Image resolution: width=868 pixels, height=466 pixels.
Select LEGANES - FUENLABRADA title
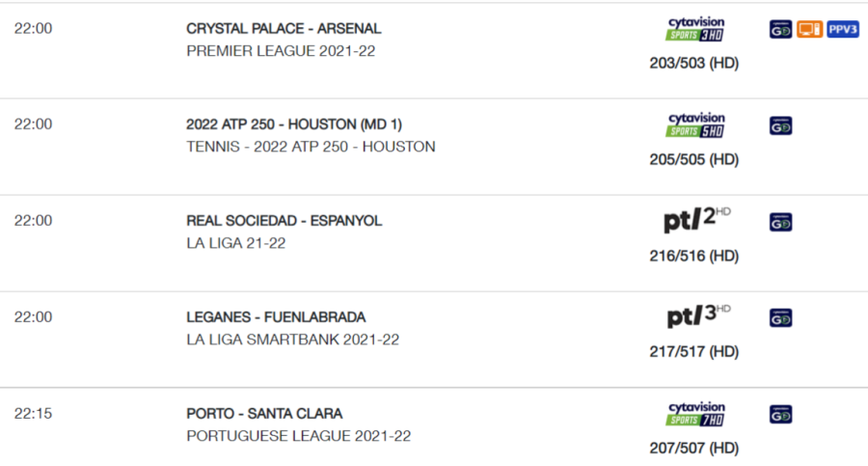276,317
